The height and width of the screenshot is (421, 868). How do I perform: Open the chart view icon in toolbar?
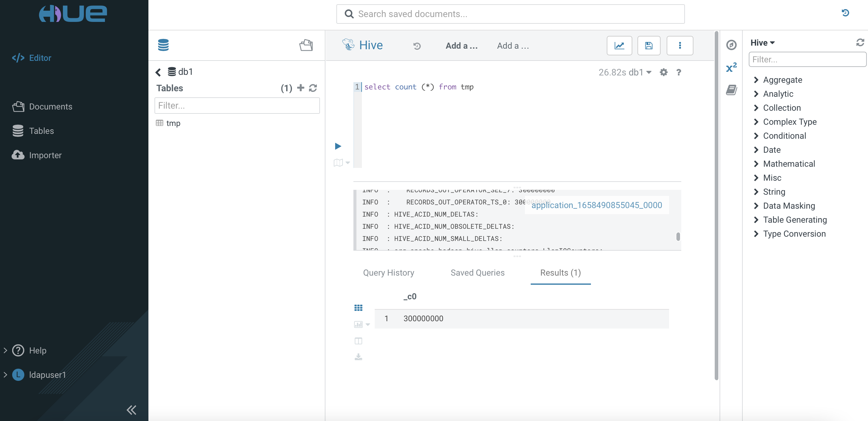(619, 46)
